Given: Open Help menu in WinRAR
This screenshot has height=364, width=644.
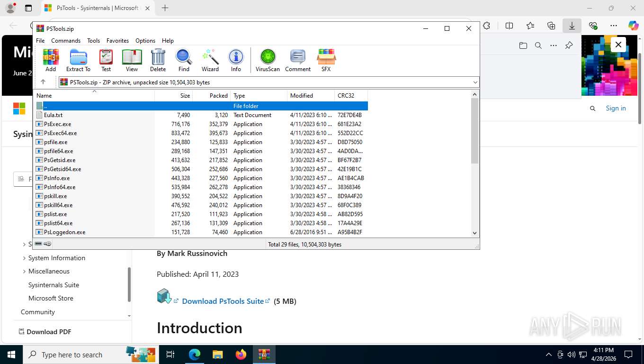Looking at the screenshot, I should click(168, 41).
